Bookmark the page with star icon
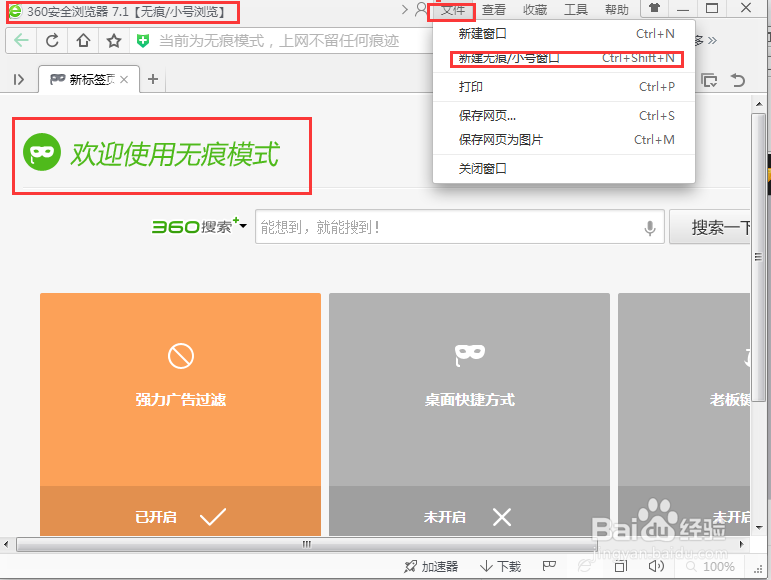The width and height of the screenshot is (771, 580). (114, 40)
